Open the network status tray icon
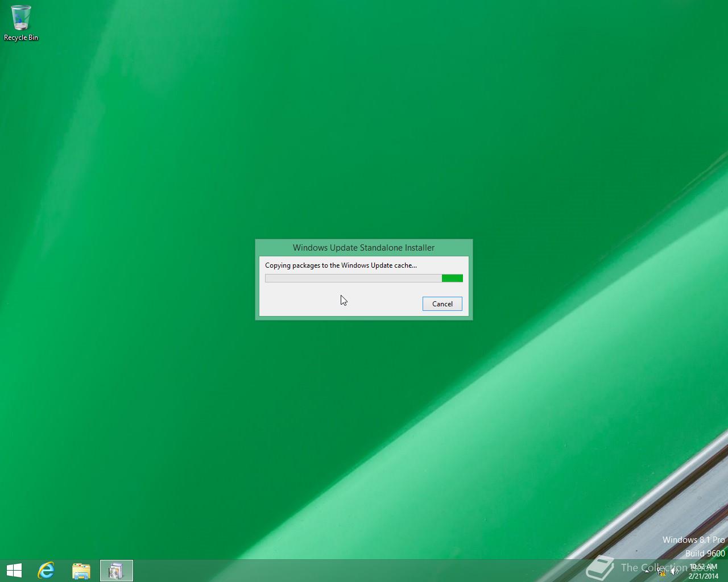The height and width of the screenshot is (582, 728). tap(661, 571)
